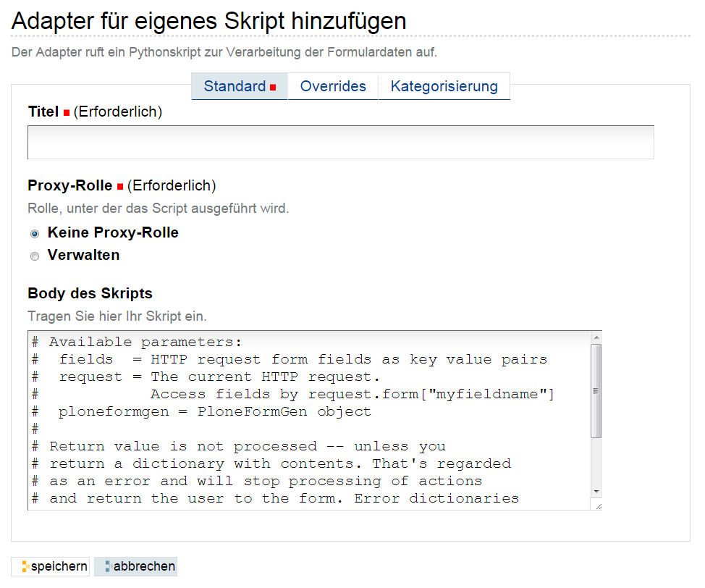The image size is (705, 588).
Task: Click into the Titel input field
Action: pyautogui.click(x=340, y=142)
